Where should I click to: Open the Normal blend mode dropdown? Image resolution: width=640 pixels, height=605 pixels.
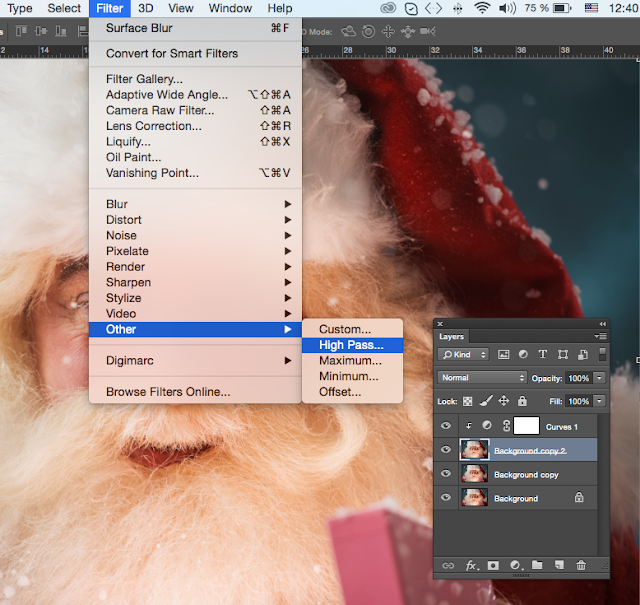click(482, 378)
